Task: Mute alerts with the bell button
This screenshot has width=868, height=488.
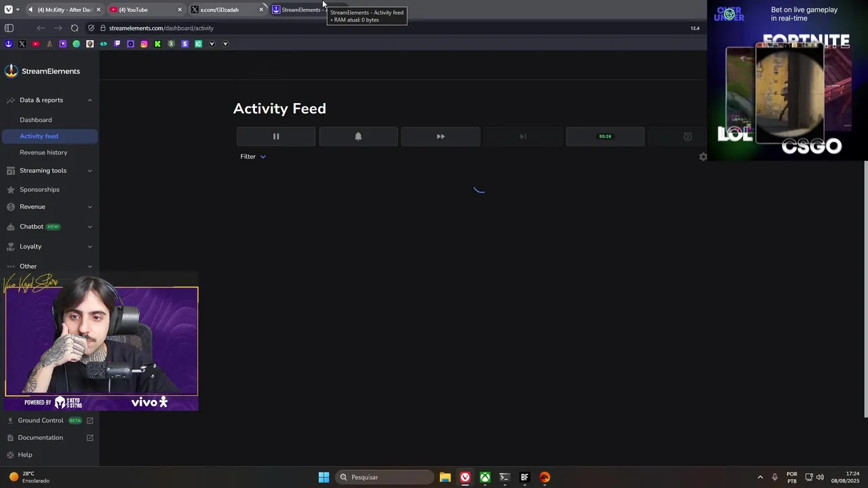Action: coord(358,136)
